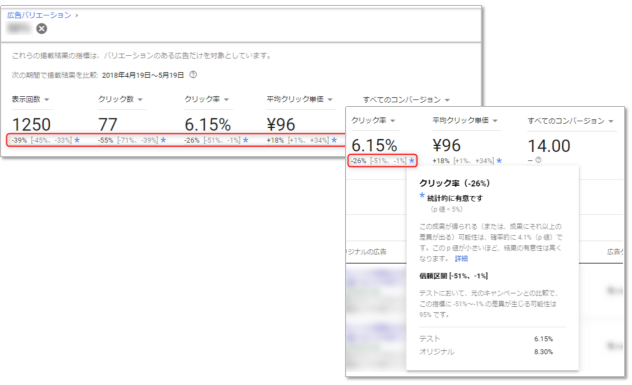Open 平均クリック単価 dropdown in front panel
The image size is (632, 385).
coord(465,121)
